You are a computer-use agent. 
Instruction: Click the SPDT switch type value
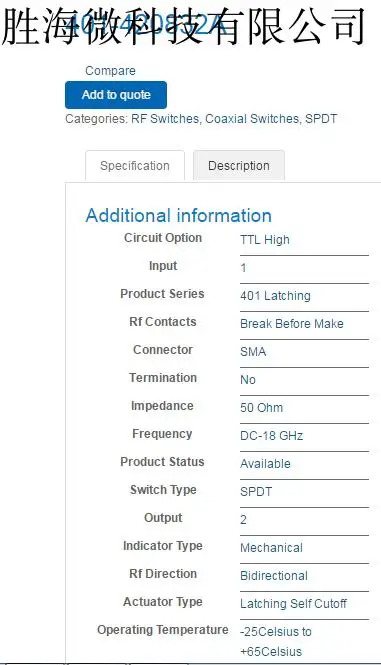pyautogui.click(x=256, y=492)
